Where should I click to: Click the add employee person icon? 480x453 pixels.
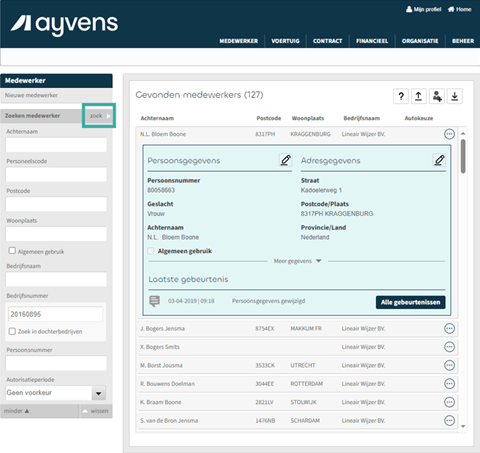(x=437, y=97)
